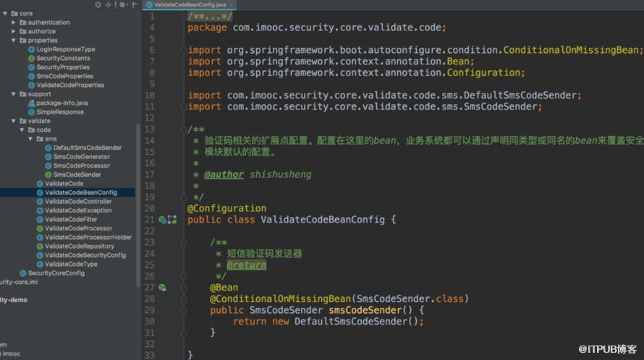Click the class icon beside ValidateCodeController
Screen dimensions: 644x360
tap(40, 202)
